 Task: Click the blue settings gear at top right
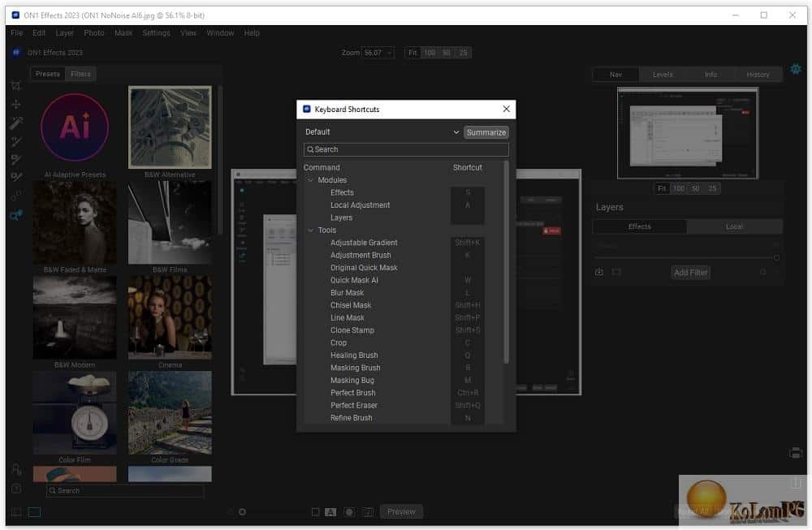click(796, 69)
